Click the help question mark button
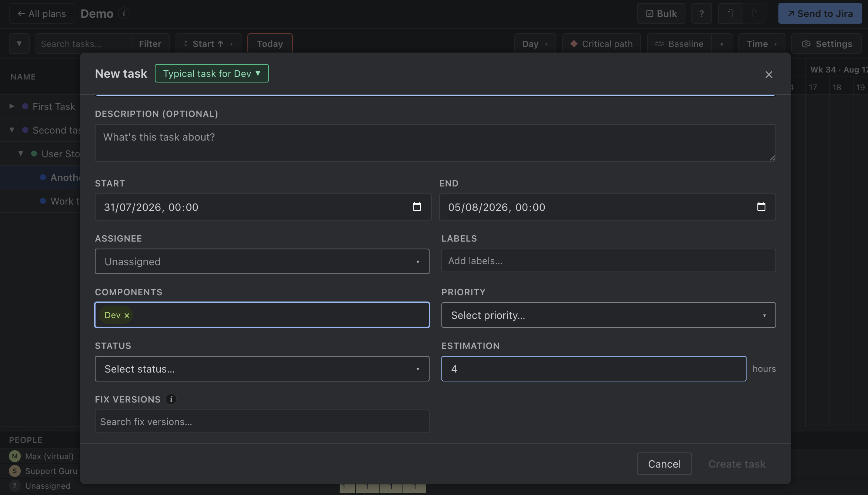868x495 pixels. tap(701, 13)
